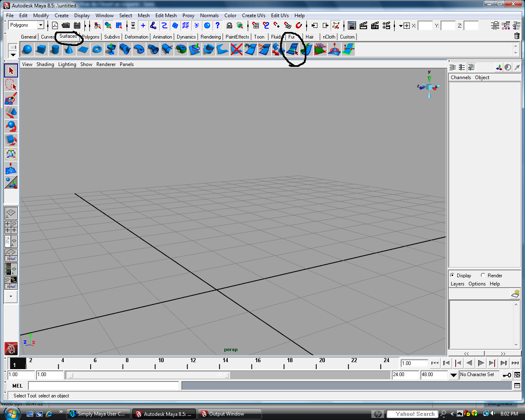Open the Channels menu in Channel Box

tap(461, 78)
